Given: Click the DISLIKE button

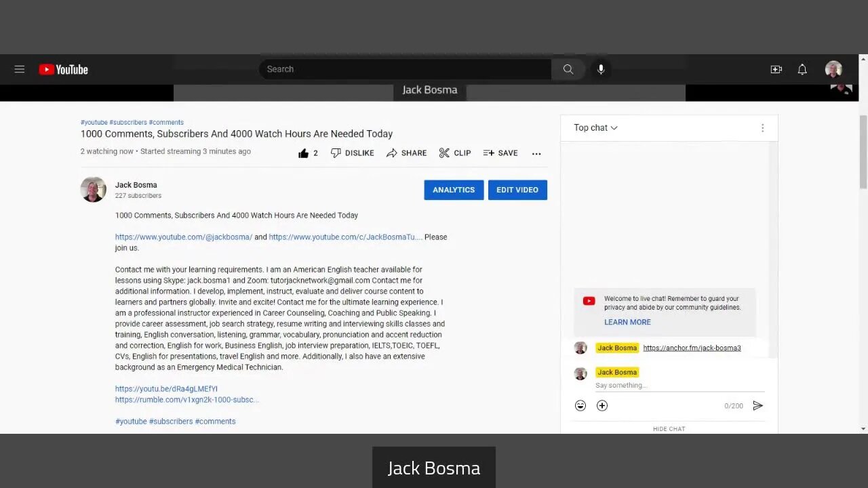Looking at the screenshot, I should click(352, 153).
